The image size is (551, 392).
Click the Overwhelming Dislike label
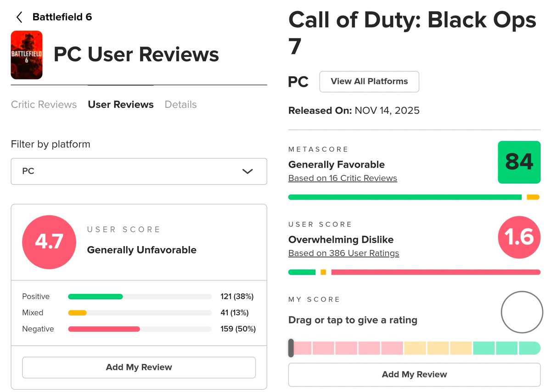click(x=341, y=240)
